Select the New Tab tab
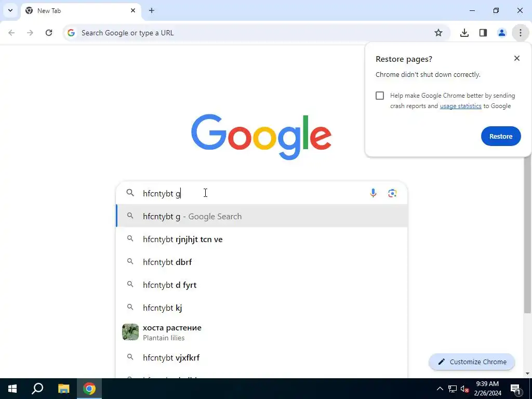The image size is (532, 399). 81,10
